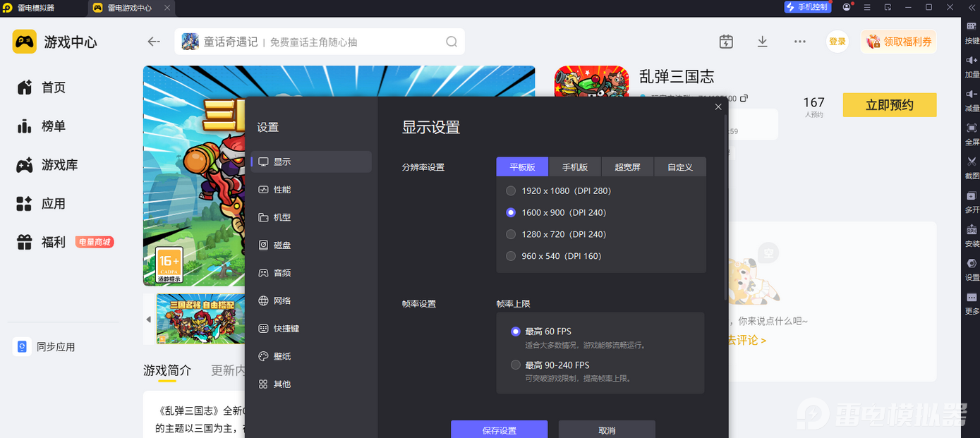This screenshot has width=980, height=438.
Task: Open downloads icon in game center header
Action: coord(762,42)
